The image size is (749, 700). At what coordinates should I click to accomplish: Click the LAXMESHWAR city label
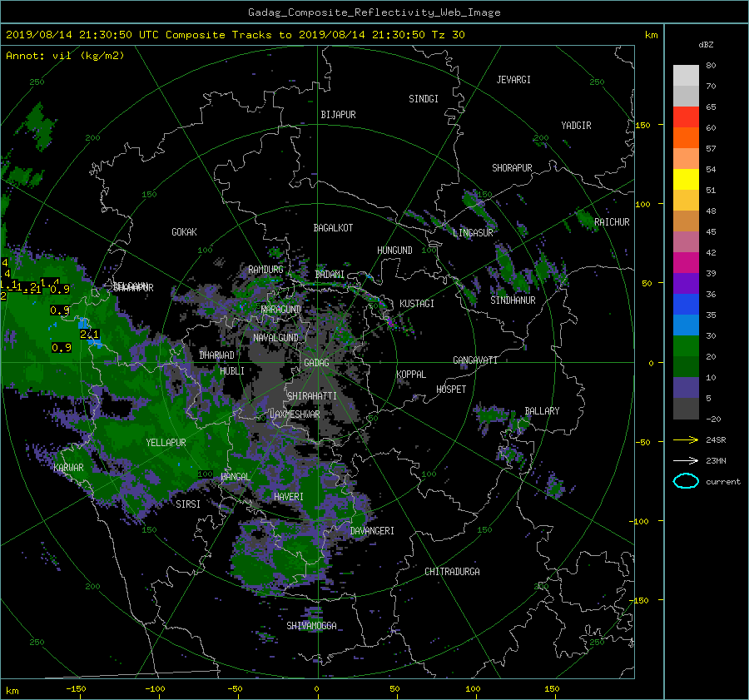click(295, 415)
